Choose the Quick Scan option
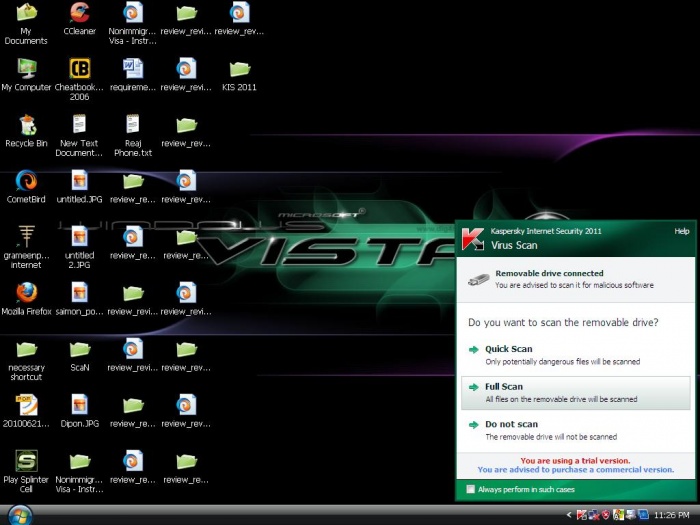 point(508,349)
